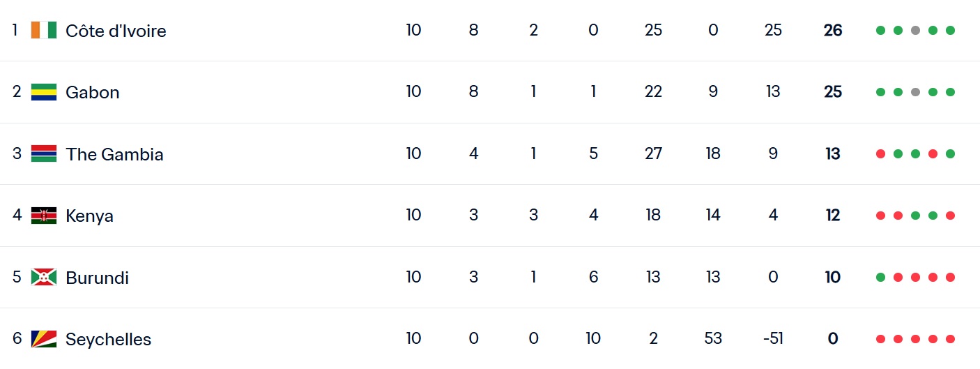Click Côte d'Ivoire's gray draw form dot
The width and height of the screenshot is (980, 369).
pyautogui.click(x=915, y=31)
